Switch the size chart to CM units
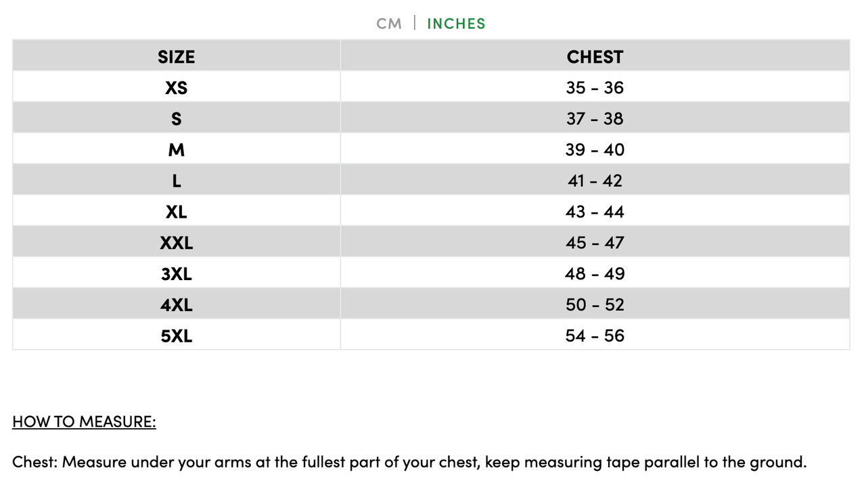Screen dimensions: 866x504 pyautogui.click(x=389, y=24)
